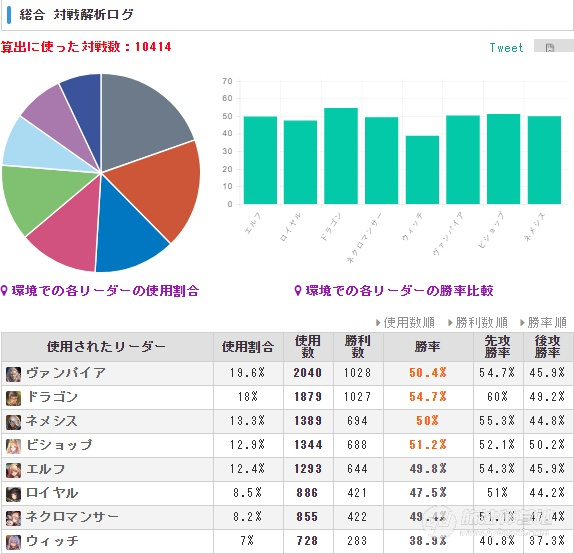Click the Nemesis leader portrait icon
The width and height of the screenshot is (574, 554).
coord(13,422)
